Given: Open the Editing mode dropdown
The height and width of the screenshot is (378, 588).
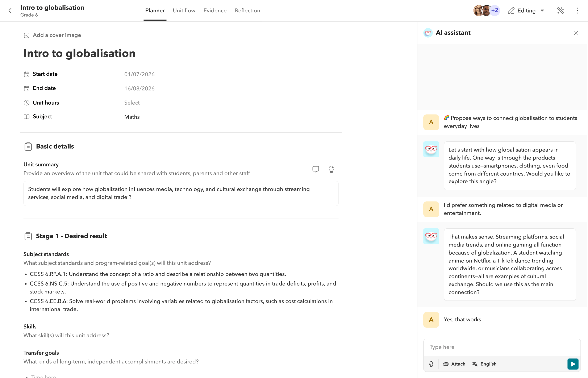Looking at the screenshot, I should tap(526, 11).
